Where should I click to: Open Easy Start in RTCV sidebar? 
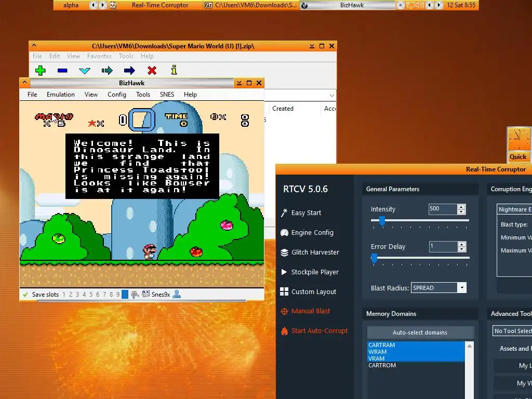pos(301,212)
